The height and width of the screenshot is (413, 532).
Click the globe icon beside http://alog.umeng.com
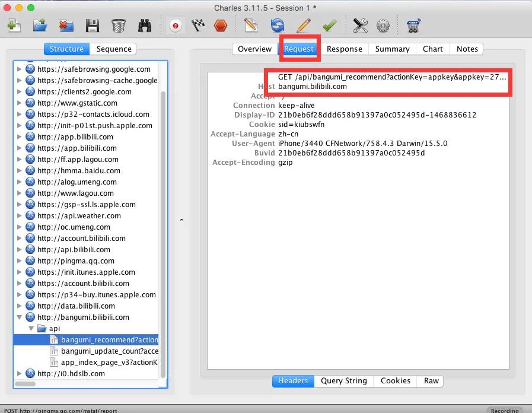30,182
